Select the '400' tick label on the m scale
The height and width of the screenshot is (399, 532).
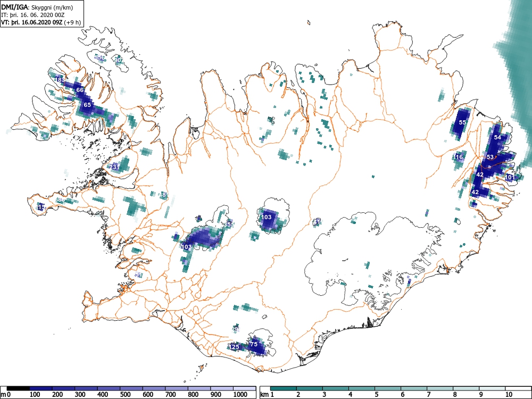pyautogui.click(x=103, y=394)
